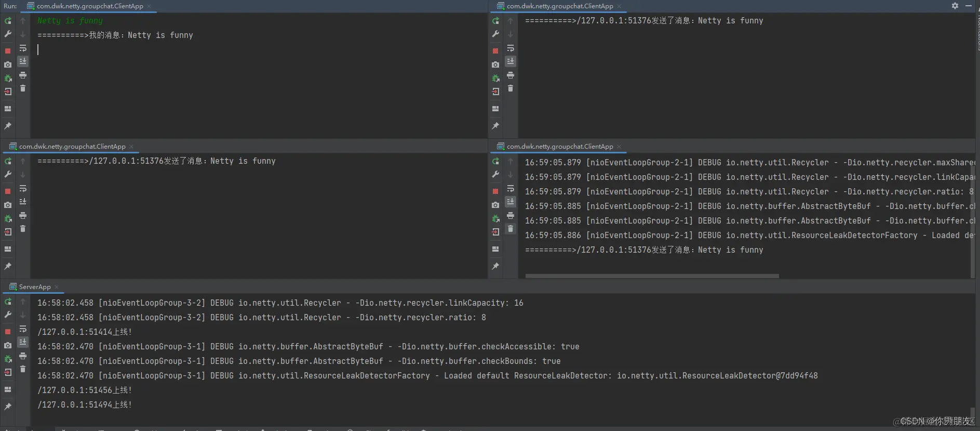980x431 pixels.
Task: Select the top-left ClientApp run tab
Action: [90, 6]
